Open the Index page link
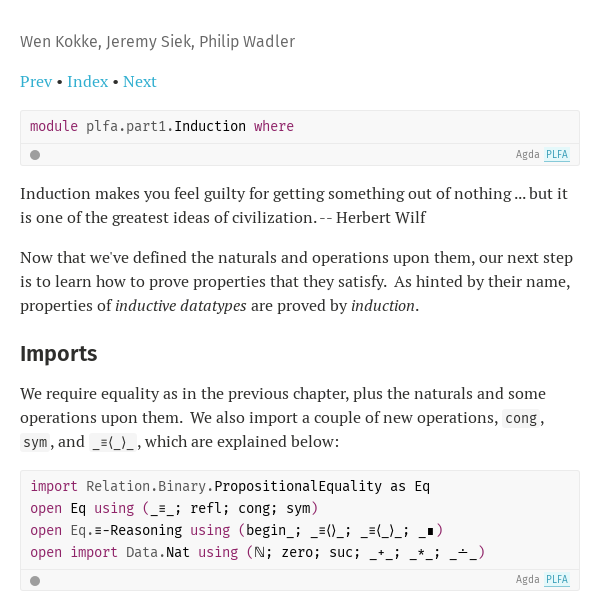Screen dimensions: 600x600 tap(88, 82)
